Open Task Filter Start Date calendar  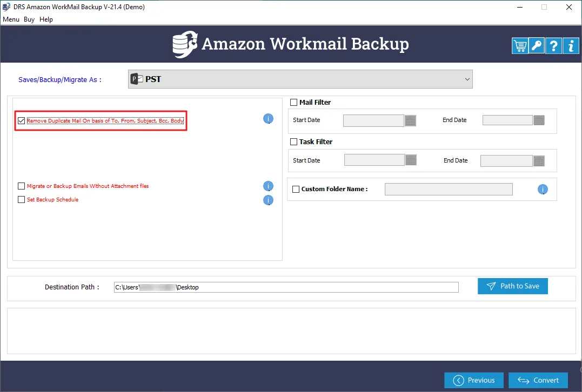coord(411,160)
